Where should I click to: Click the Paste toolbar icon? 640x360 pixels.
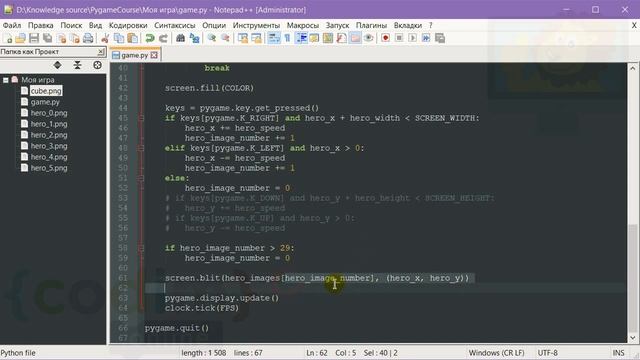(133, 38)
